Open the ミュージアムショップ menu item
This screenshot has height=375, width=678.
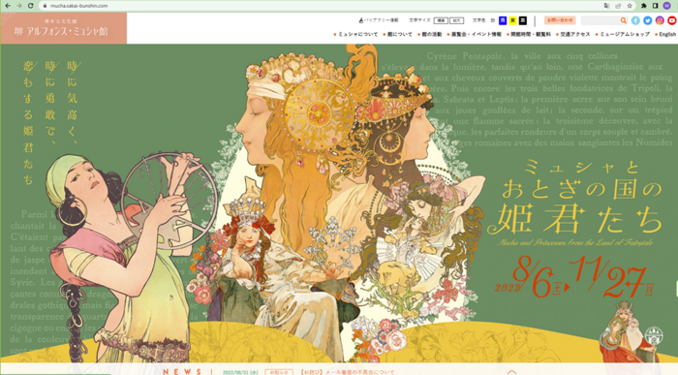click(x=624, y=34)
